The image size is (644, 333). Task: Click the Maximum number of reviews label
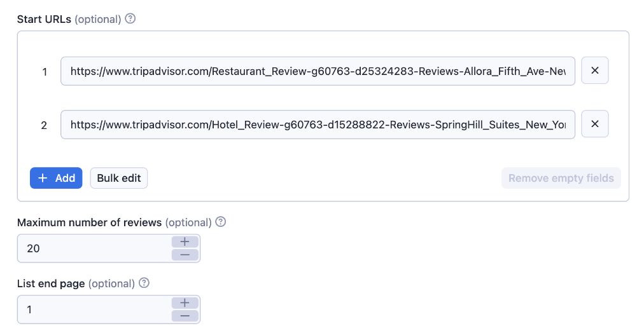coord(89,222)
